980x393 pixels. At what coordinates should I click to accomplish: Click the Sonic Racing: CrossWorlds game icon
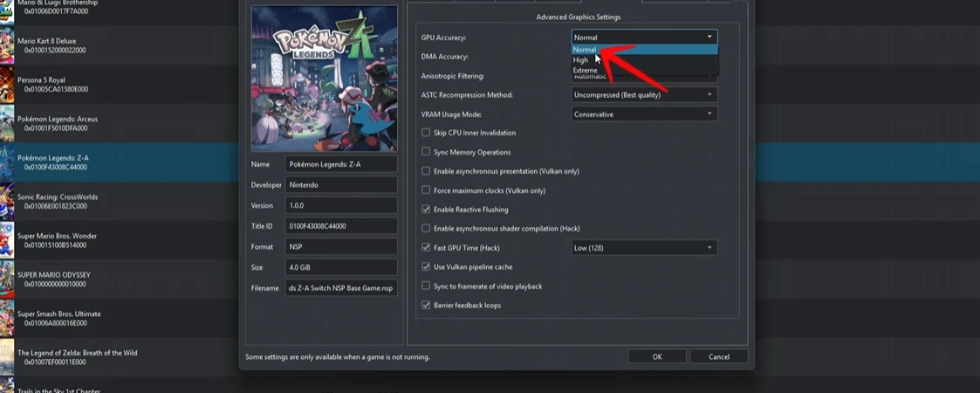pos(6,202)
